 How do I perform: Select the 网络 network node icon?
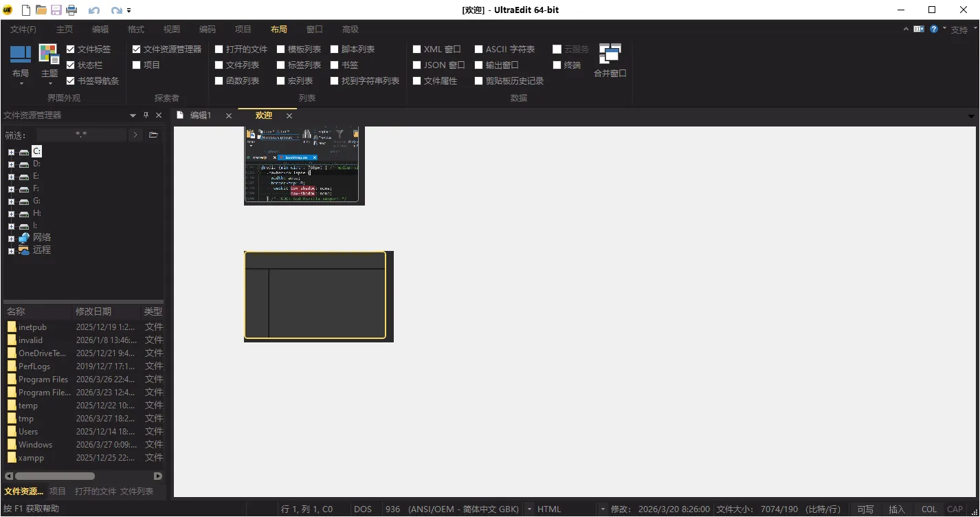(24, 238)
